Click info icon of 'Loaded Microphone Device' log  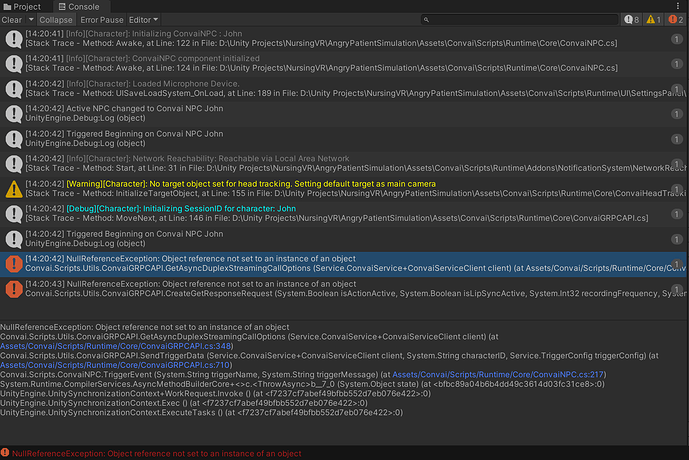(x=14, y=89)
